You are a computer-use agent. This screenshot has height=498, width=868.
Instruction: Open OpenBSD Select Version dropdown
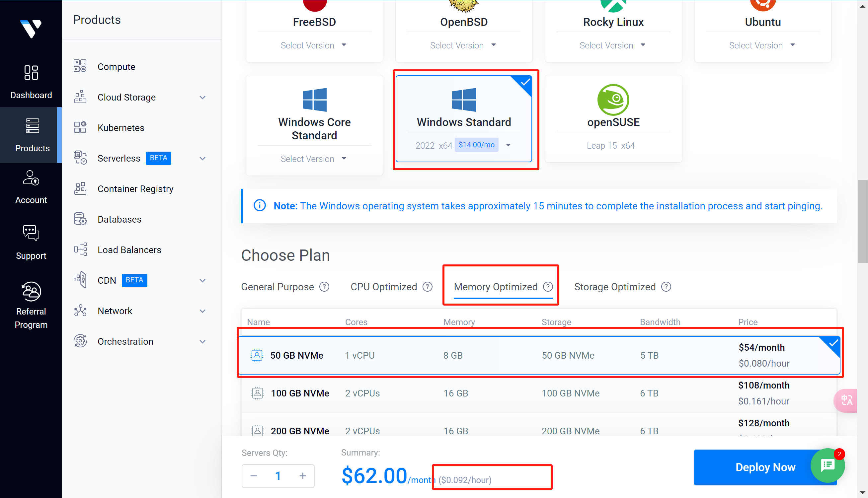point(463,45)
